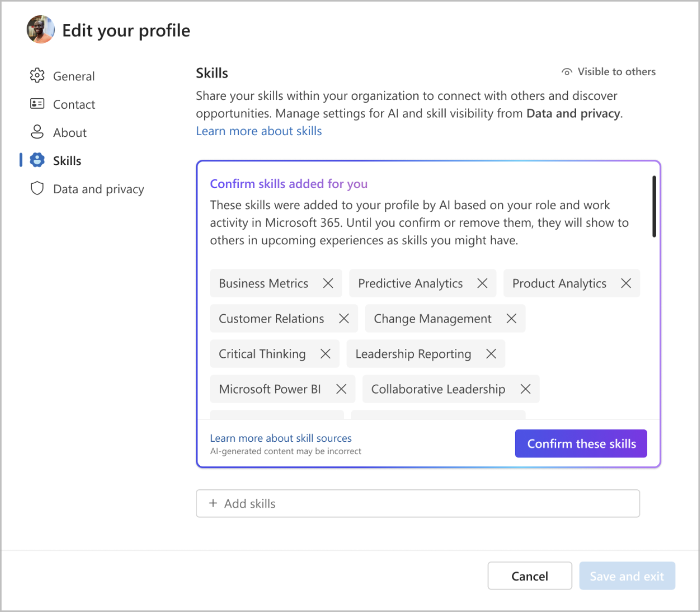Remove the Collaborative Leadership skill
This screenshot has width=700, height=612.
click(526, 389)
